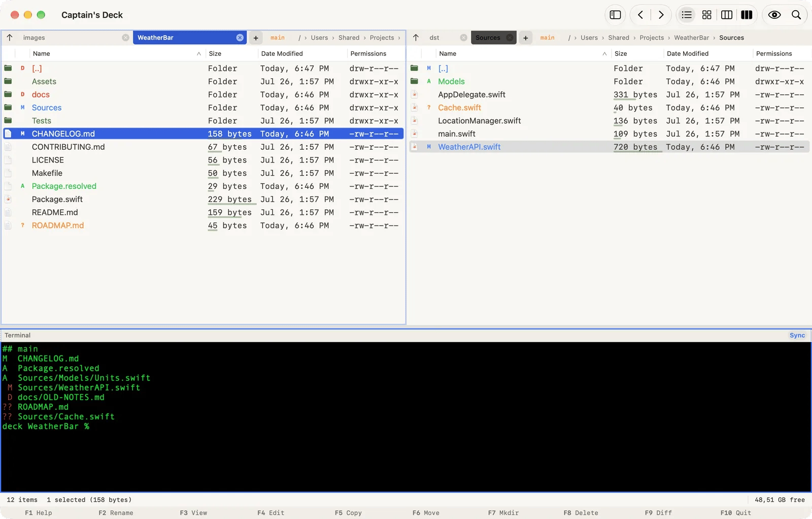Click the Sync button in Terminal panel
Viewport: 812px width, 519px height.
point(797,335)
